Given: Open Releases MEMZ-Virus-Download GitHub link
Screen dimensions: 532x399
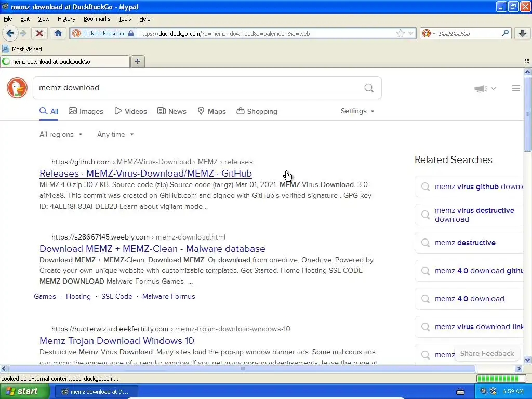Looking at the screenshot, I should point(145,174).
